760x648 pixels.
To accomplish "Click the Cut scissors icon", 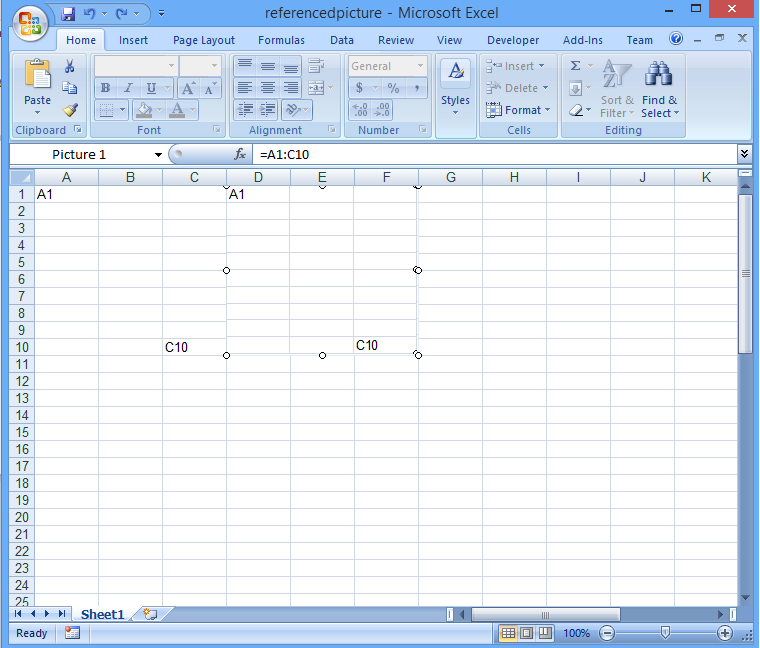I will [x=70, y=66].
